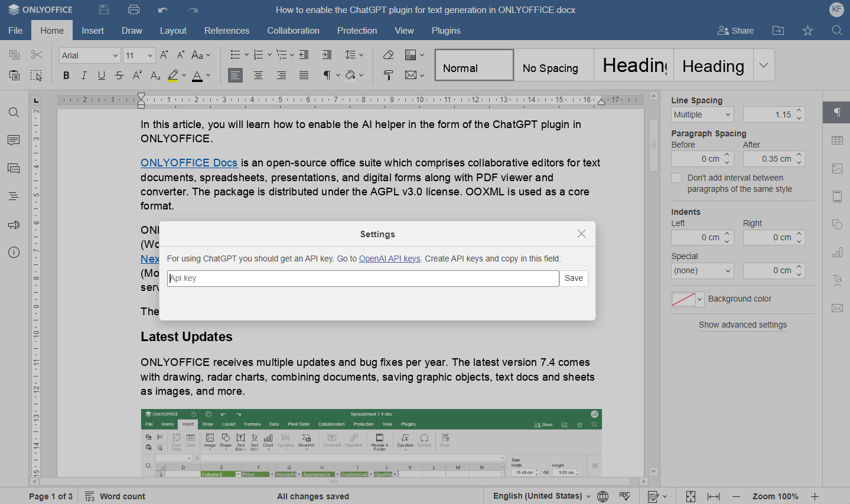Click the Api key input field
This screenshot has width=850, height=504.
(x=363, y=279)
